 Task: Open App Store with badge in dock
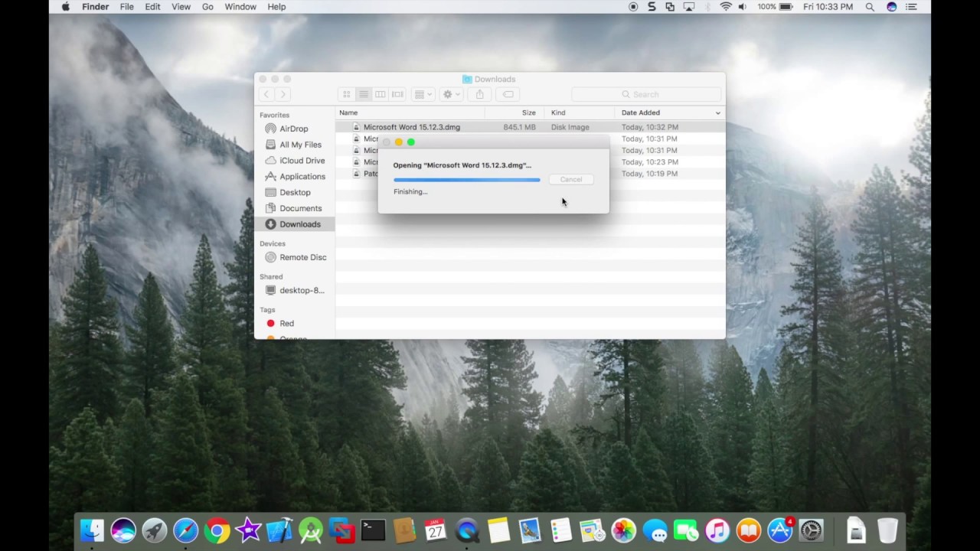coord(779,530)
